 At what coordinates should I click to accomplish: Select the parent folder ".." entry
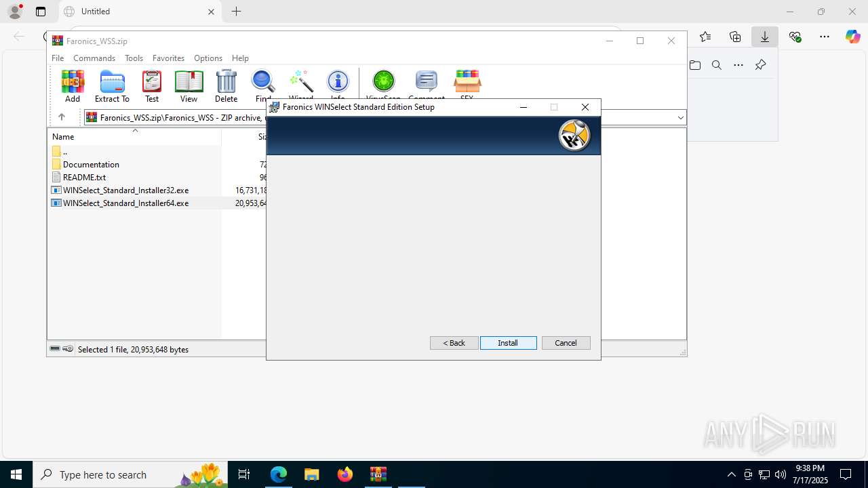pos(60,151)
